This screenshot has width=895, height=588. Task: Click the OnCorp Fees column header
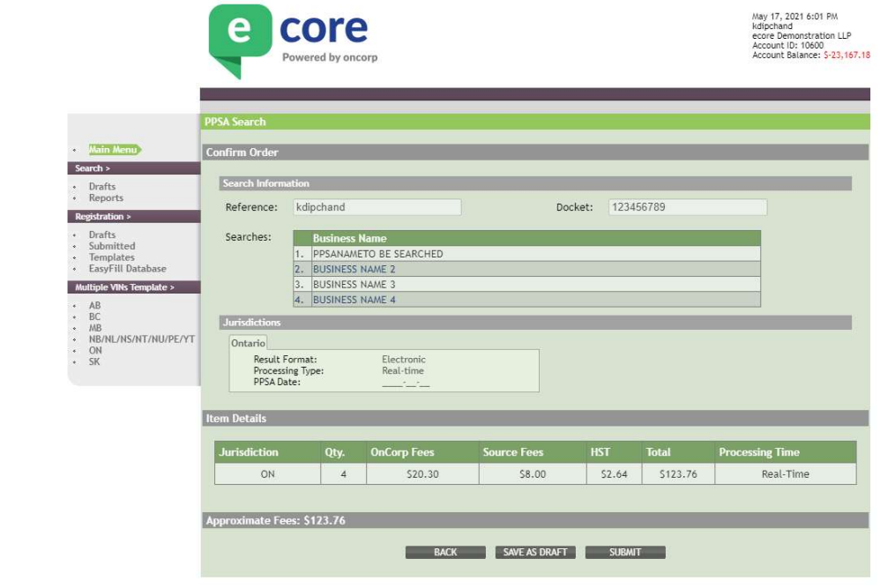click(422, 452)
